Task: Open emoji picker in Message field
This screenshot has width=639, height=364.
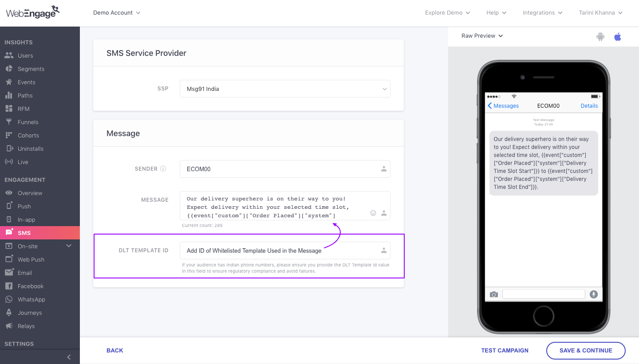Action: (373, 213)
